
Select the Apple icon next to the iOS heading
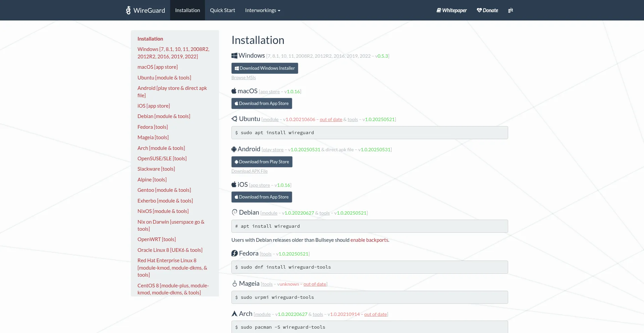pos(234,184)
